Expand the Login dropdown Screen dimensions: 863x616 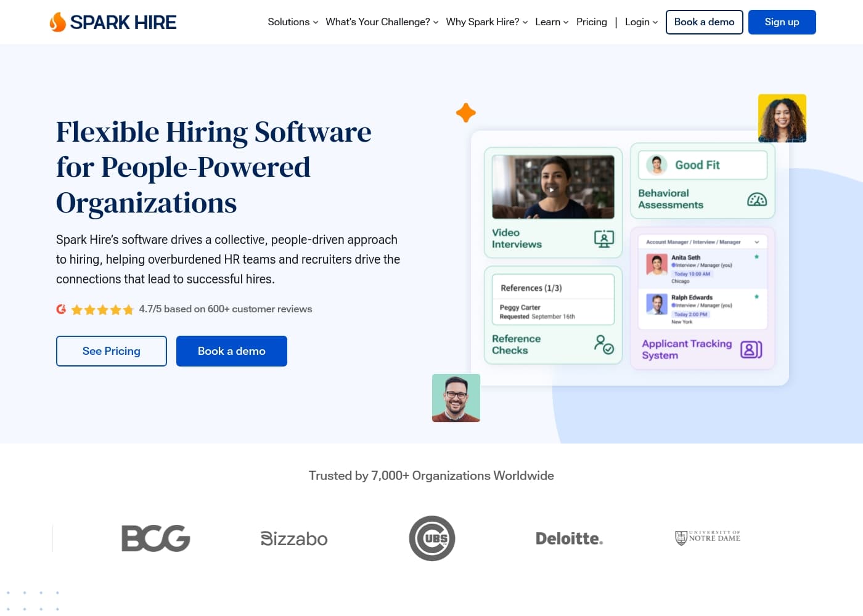point(642,22)
